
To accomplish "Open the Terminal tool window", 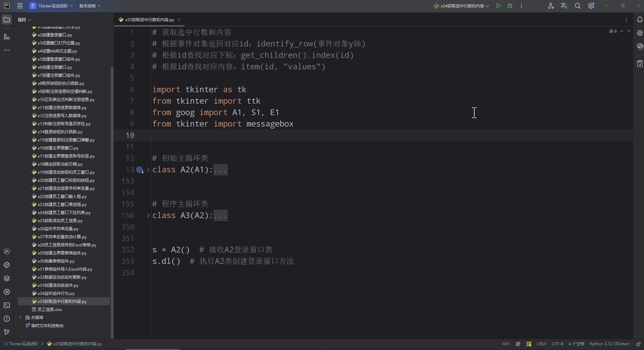I will [7, 305].
